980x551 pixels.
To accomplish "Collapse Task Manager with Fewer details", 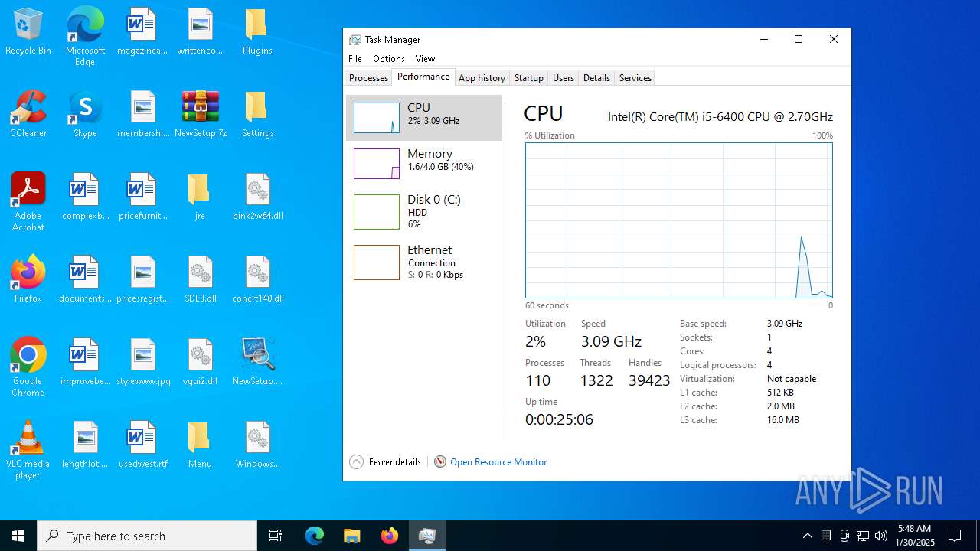I will 385,461.
